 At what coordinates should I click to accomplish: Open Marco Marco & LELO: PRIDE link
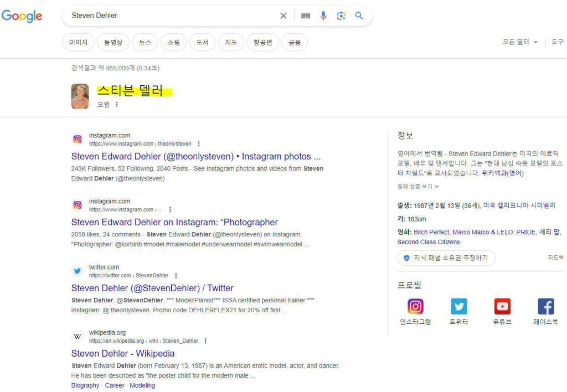(493, 232)
